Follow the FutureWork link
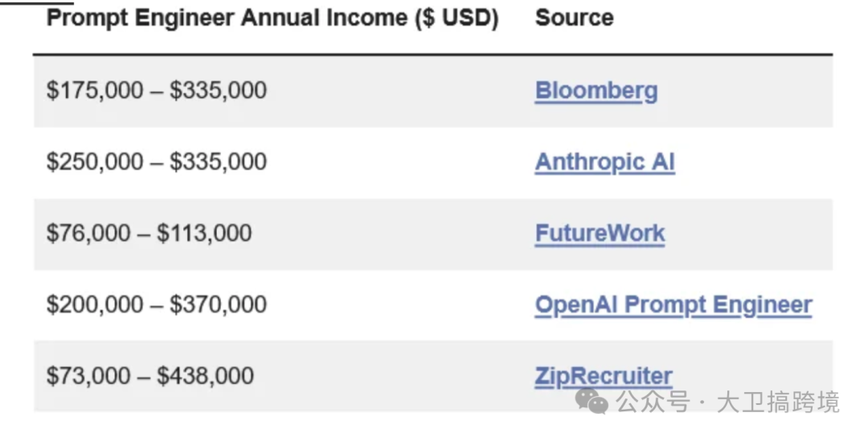This screenshot has width=868, height=437. click(600, 234)
